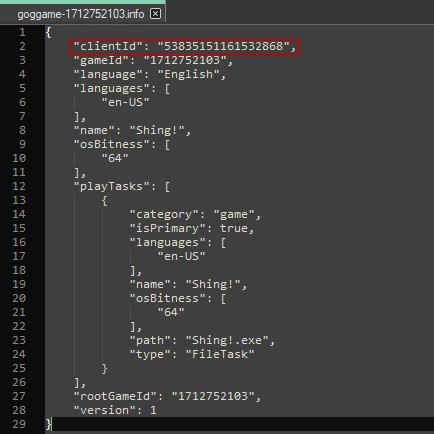Click "en-US" on line 6
The width and height of the screenshot is (434, 434).
[126, 102]
